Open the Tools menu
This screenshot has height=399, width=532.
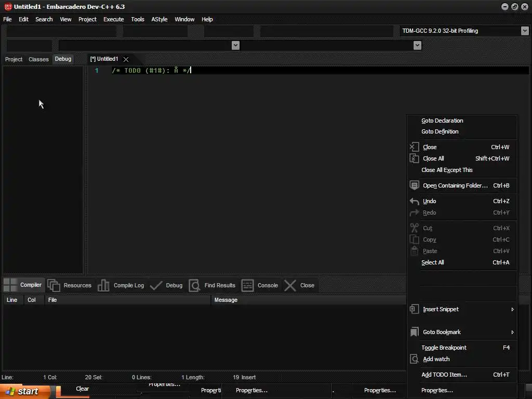137,19
